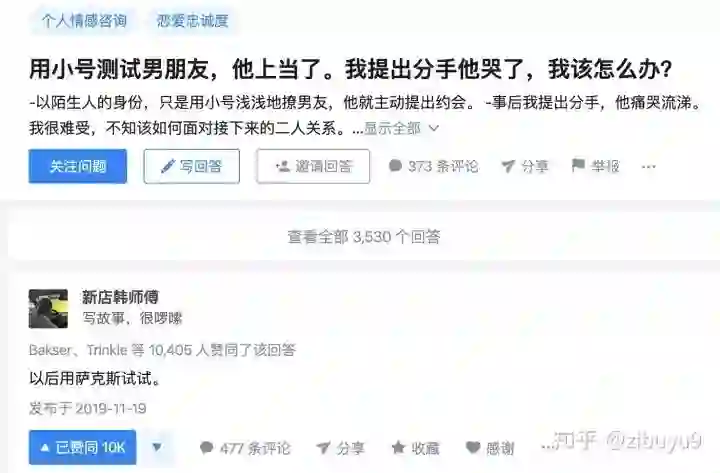Share the answer using the 分享 icon
720x473 pixels.
pos(341,448)
